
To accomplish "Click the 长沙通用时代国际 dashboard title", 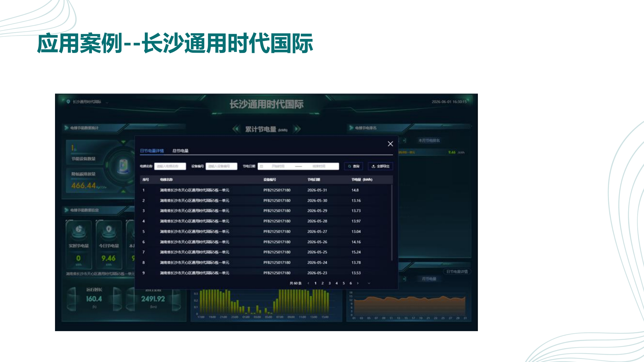I will (x=266, y=104).
